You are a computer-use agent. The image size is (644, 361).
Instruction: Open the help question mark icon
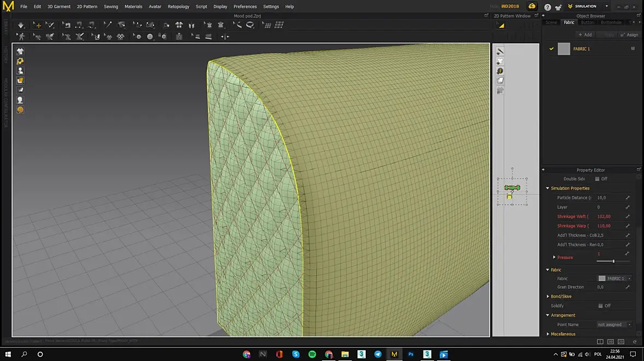tap(547, 7)
